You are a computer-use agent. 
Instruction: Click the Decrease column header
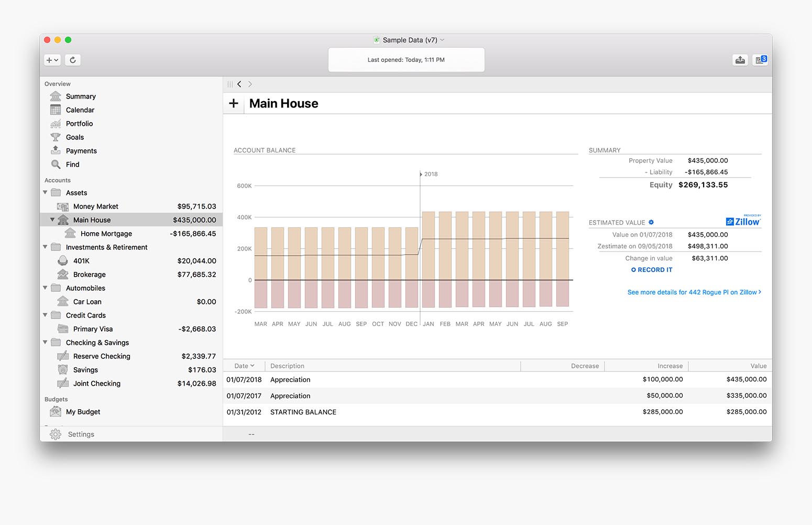(563, 366)
